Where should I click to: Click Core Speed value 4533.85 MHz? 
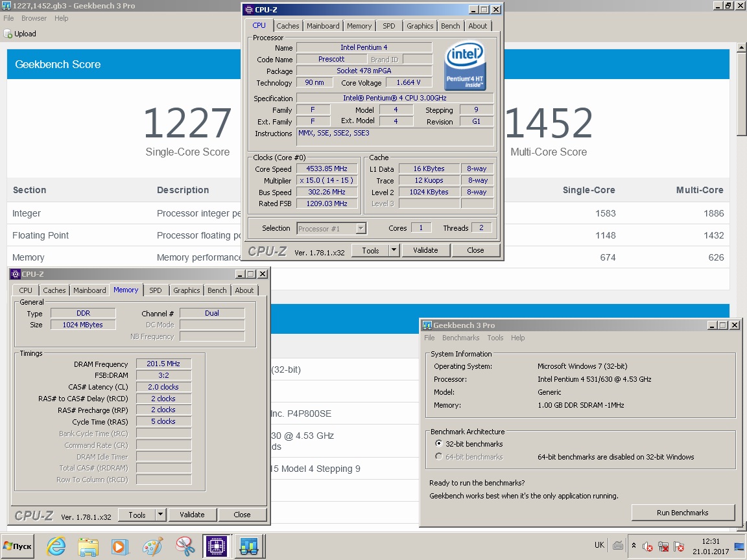click(327, 169)
